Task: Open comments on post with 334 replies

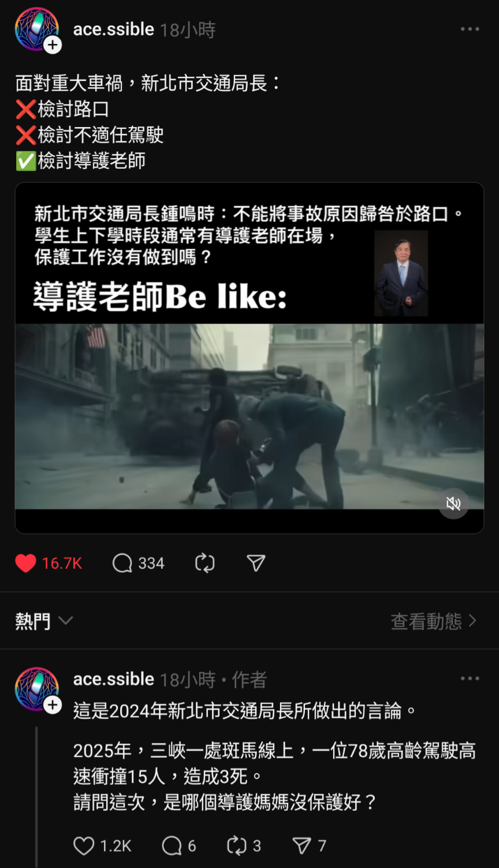Action: point(122,563)
